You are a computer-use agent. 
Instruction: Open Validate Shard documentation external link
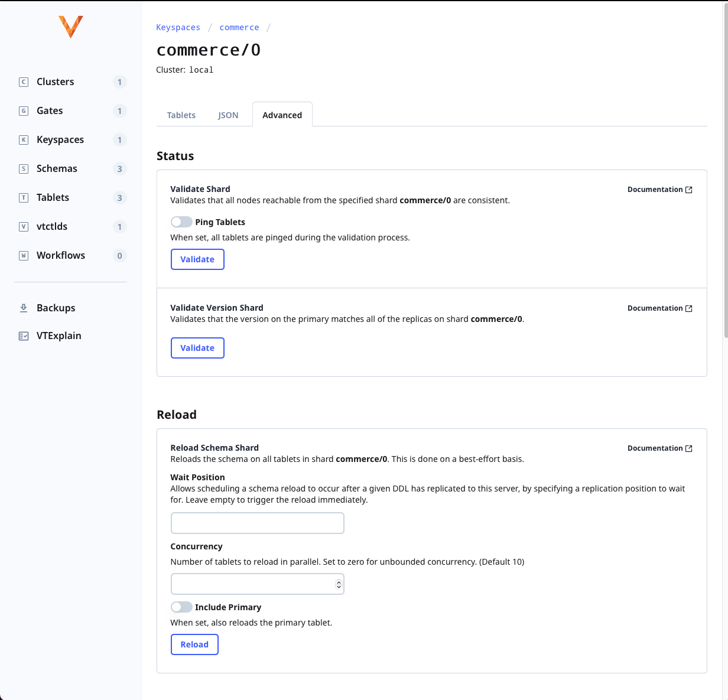coord(659,189)
